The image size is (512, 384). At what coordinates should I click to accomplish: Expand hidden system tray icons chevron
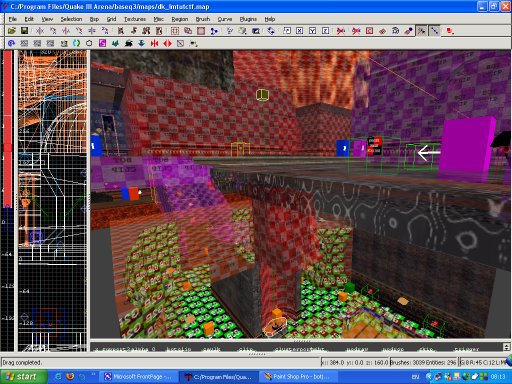coord(429,377)
